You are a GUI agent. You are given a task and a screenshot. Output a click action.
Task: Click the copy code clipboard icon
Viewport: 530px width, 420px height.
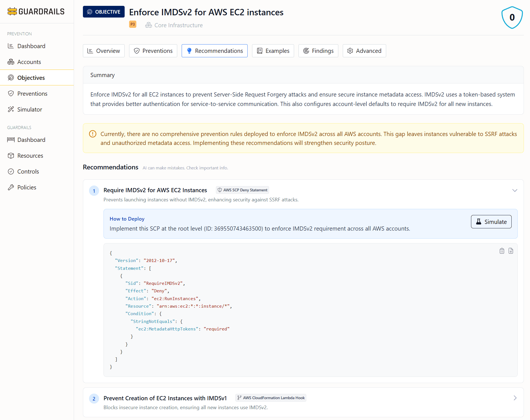tap(502, 251)
